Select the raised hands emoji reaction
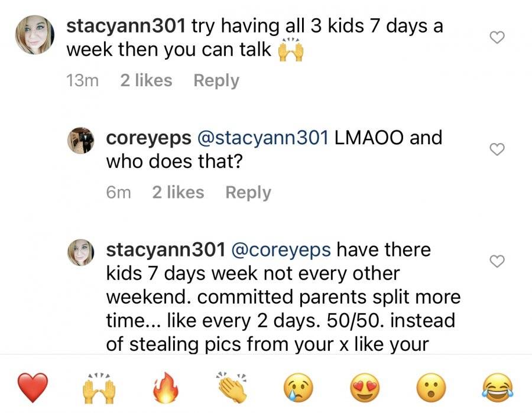This screenshot has height=413, width=532. (99, 389)
